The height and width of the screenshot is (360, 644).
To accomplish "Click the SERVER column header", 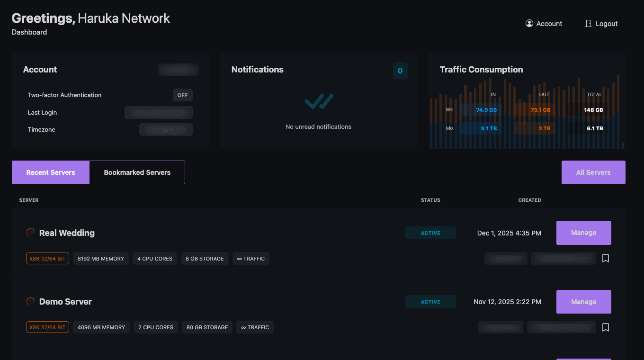I will (29, 200).
